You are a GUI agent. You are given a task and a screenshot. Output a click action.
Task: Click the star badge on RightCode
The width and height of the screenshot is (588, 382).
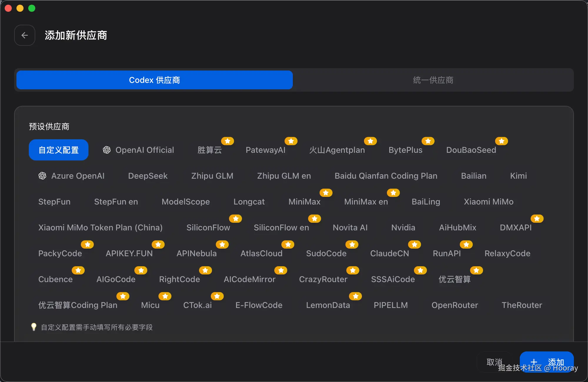[x=206, y=270]
